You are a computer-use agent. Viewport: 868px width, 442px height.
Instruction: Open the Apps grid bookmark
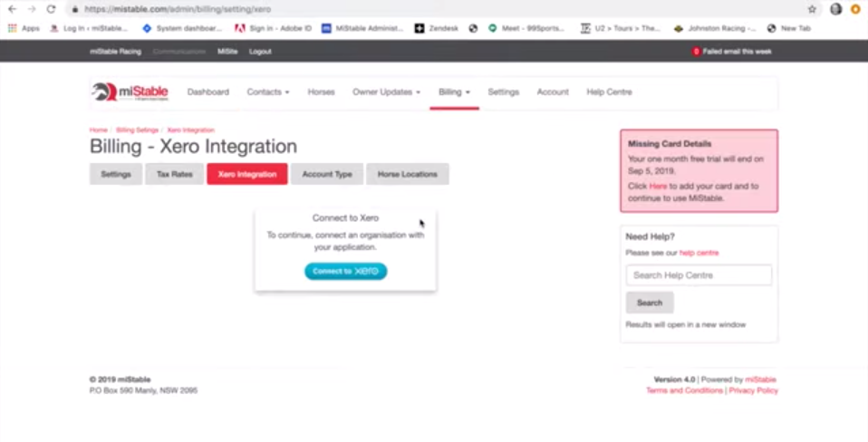pos(24,28)
